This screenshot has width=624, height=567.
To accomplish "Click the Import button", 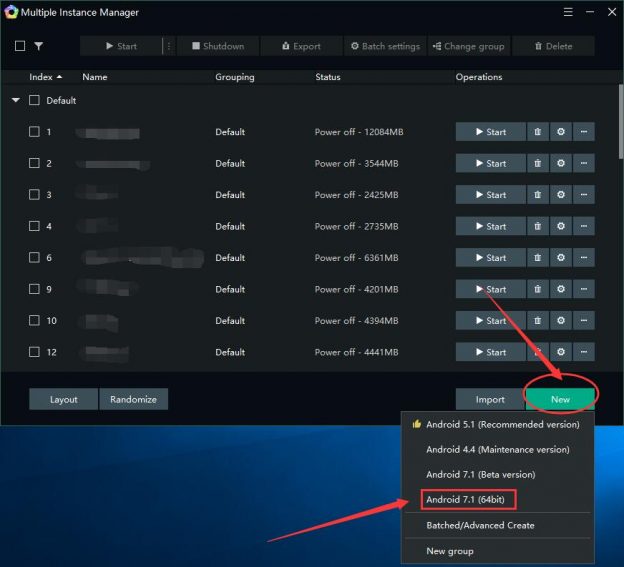I will pos(490,399).
